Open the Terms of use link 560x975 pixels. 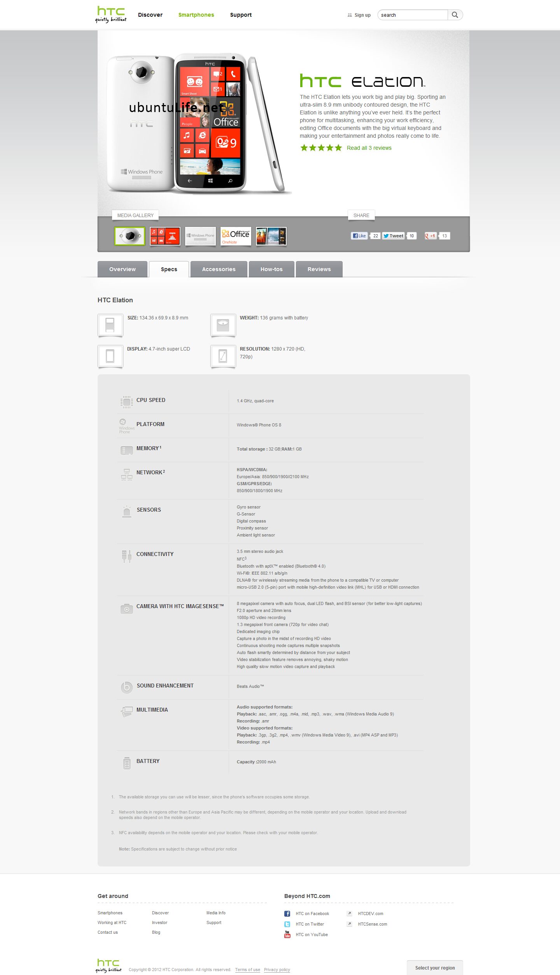pyautogui.click(x=247, y=970)
